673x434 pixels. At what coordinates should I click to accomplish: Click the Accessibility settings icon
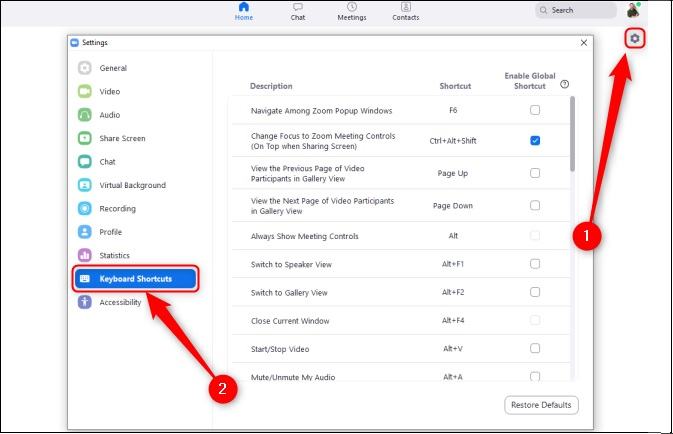click(85, 302)
